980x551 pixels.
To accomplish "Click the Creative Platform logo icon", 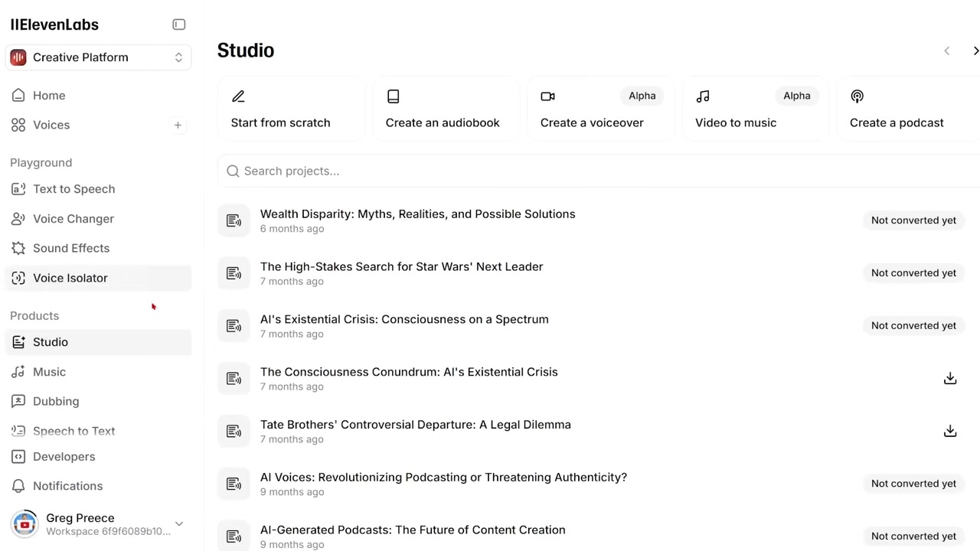I will (x=18, y=57).
